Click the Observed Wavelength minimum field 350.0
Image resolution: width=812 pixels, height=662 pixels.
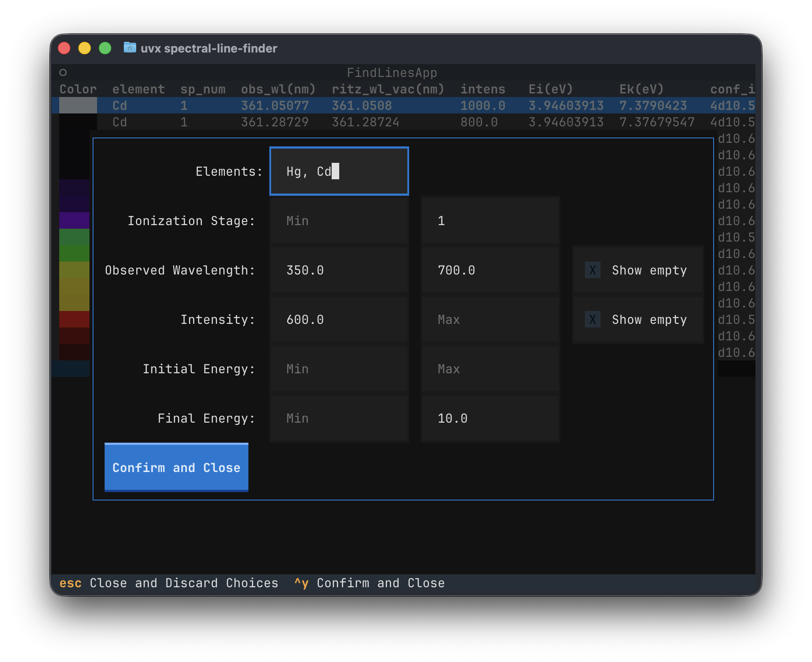(x=339, y=270)
